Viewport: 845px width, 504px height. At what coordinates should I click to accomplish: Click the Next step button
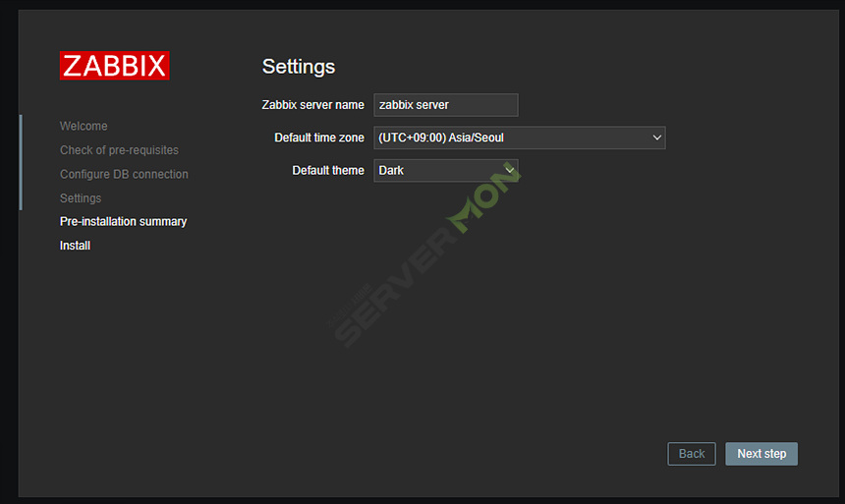pyautogui.click(x=760, y=453)
